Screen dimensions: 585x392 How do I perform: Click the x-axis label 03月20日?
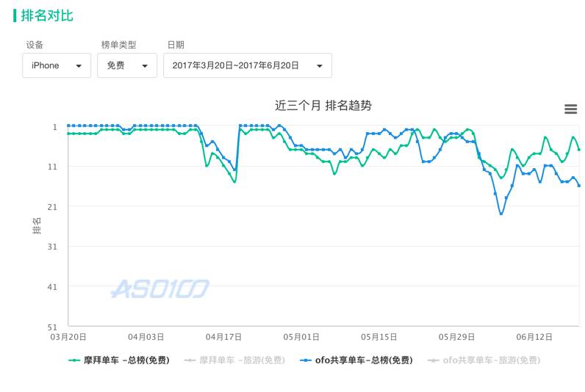tap(68, 337)
